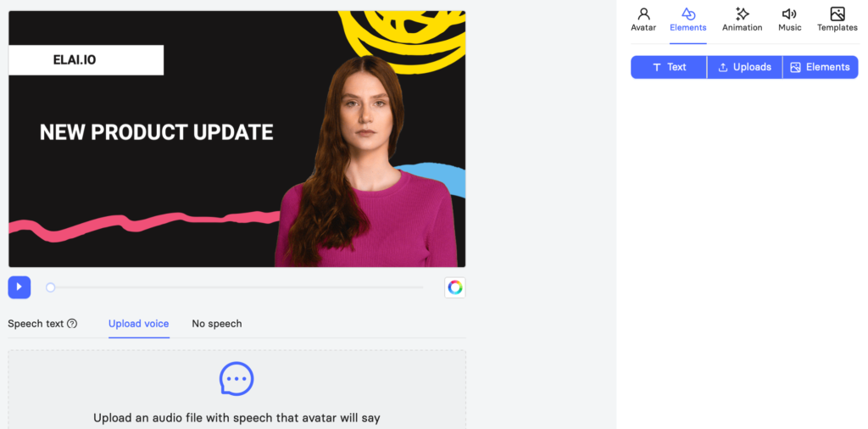The height and width of the screenshot is (429, 868).
Task: Open the color wheel picker
Action: [x=455, y=287]
